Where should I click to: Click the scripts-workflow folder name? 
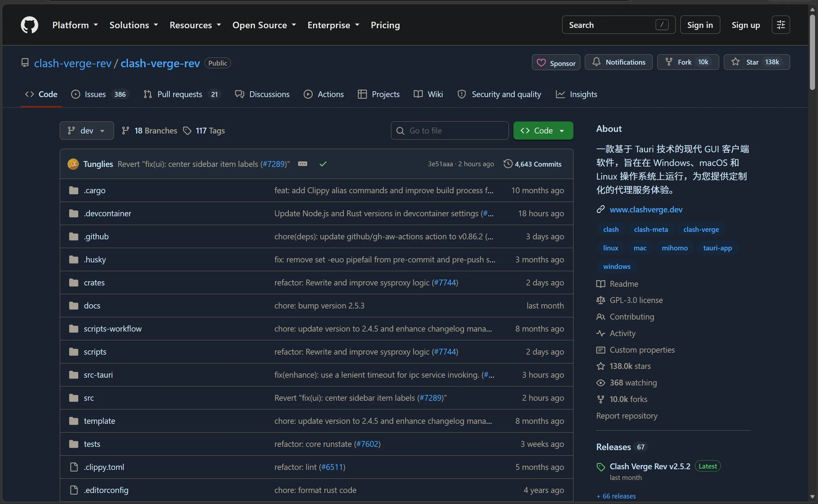pos(113,329)
